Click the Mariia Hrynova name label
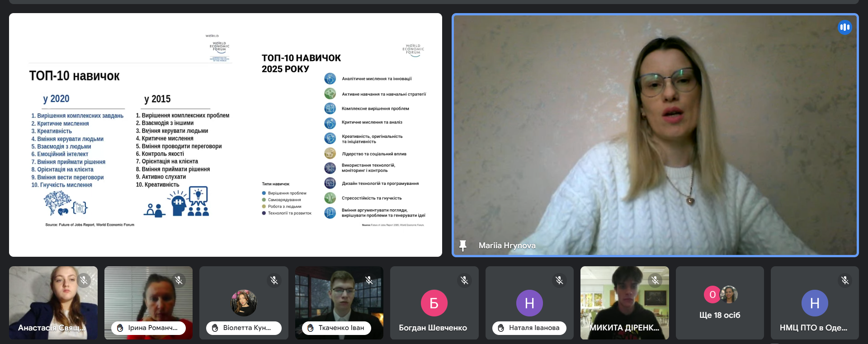The image size is (868, 344). (x=507, y=245)
